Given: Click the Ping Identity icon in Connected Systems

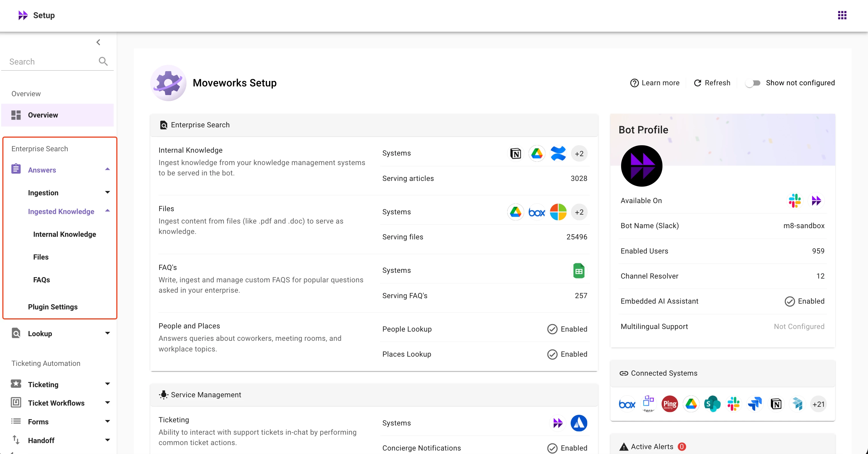Looking at the screenshot, I should pyautogui.click(x=669, y=404).
